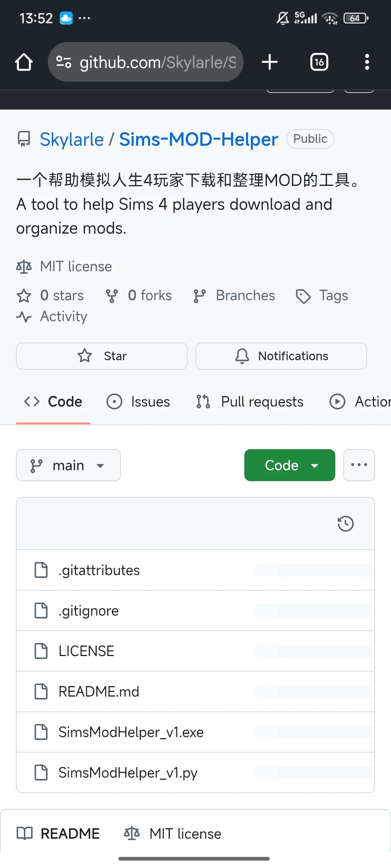Image resolution: width=391 pixels, height=868 pixels.
Task: Open a new browser tab
Action: [270, 62]
